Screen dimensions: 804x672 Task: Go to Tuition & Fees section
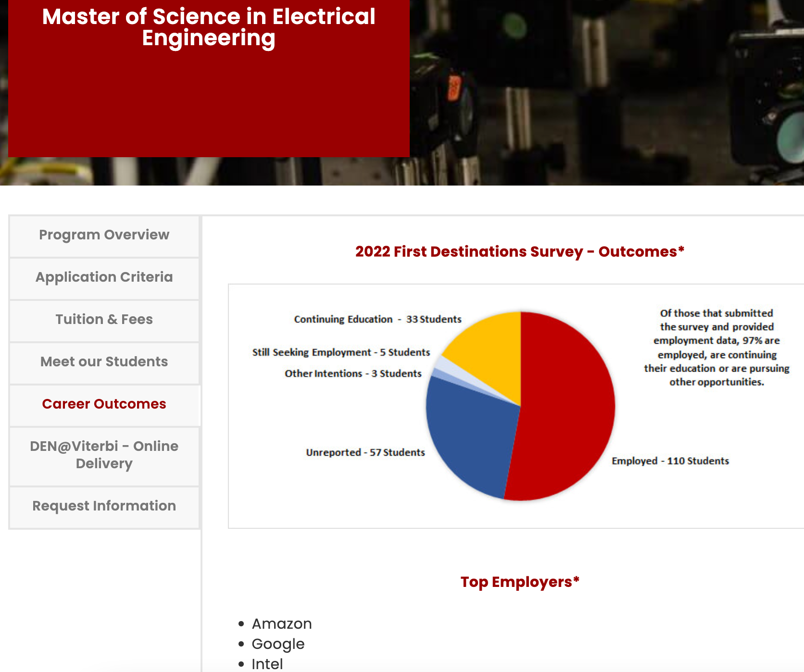(104, 320)
